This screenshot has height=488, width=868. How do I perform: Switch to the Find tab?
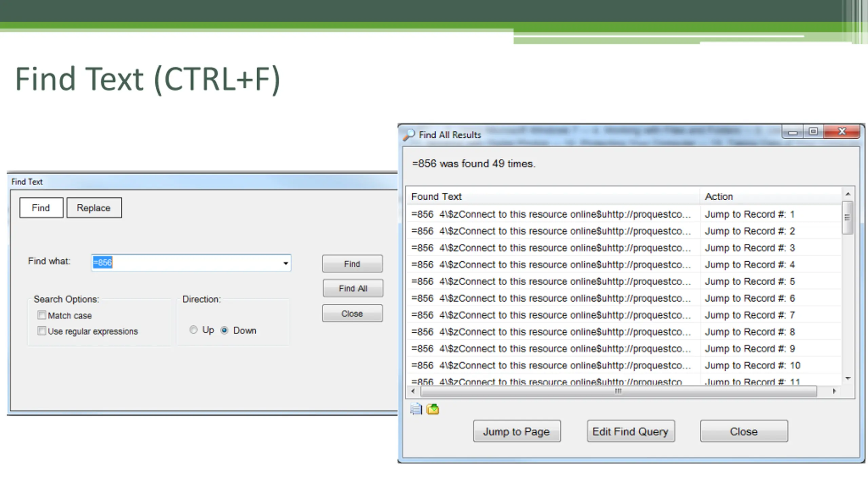coord(41,208)
